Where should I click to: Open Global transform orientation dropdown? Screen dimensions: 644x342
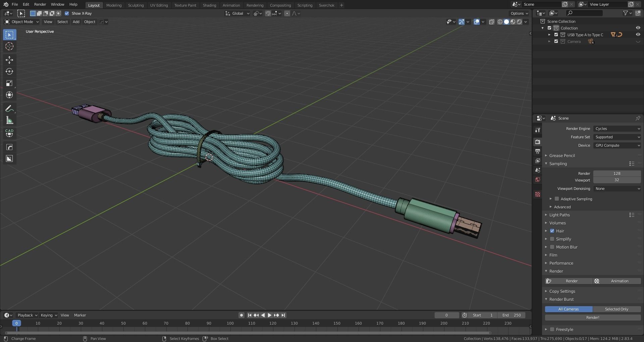(x=237, y=13)
